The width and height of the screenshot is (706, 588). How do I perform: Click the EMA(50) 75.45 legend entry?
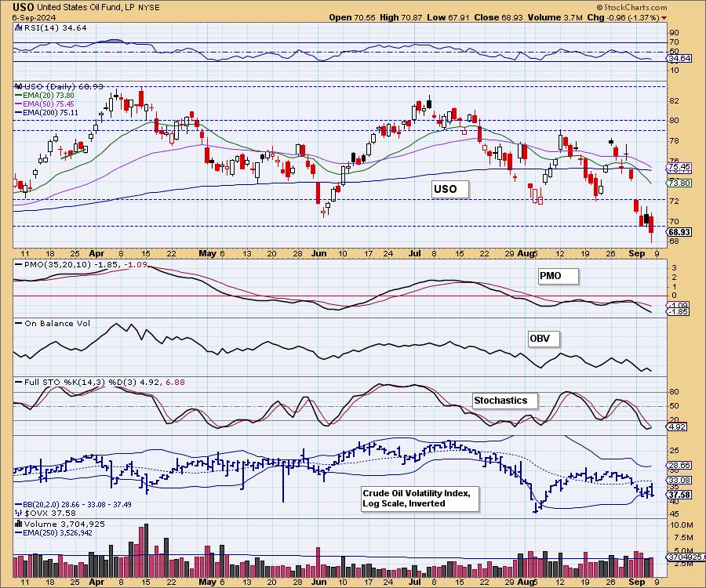(x=45, y=104)
